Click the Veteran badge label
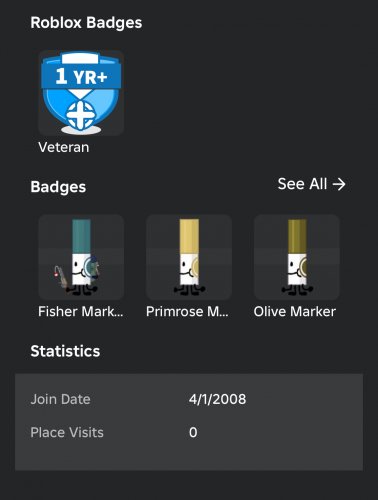The image size is (378, 500). [x=64, y=147]
